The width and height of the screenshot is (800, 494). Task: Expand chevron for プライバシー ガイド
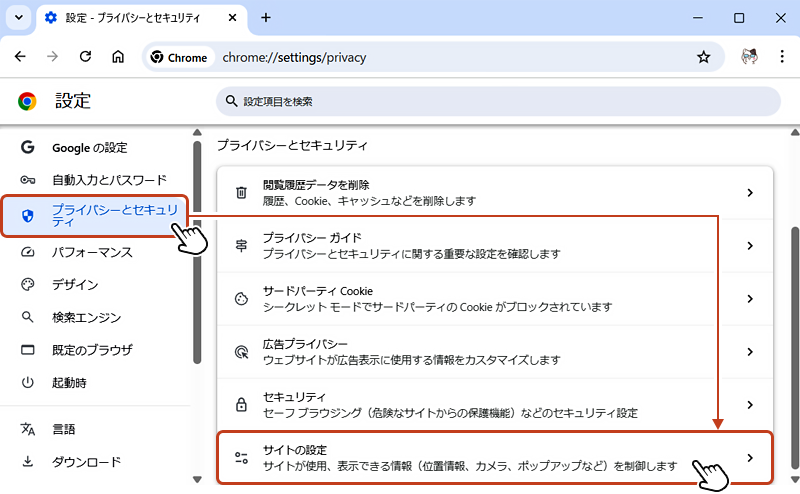(750, 245)
